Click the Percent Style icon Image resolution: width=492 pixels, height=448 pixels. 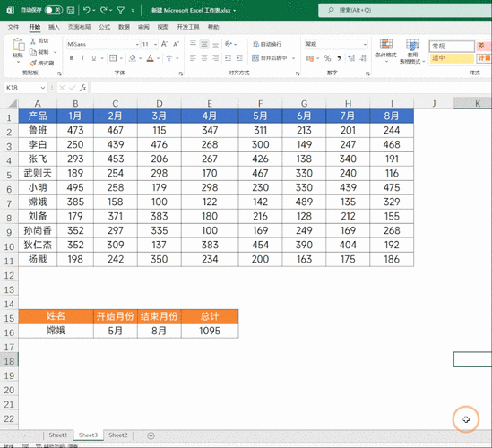(x=327, y=58)
